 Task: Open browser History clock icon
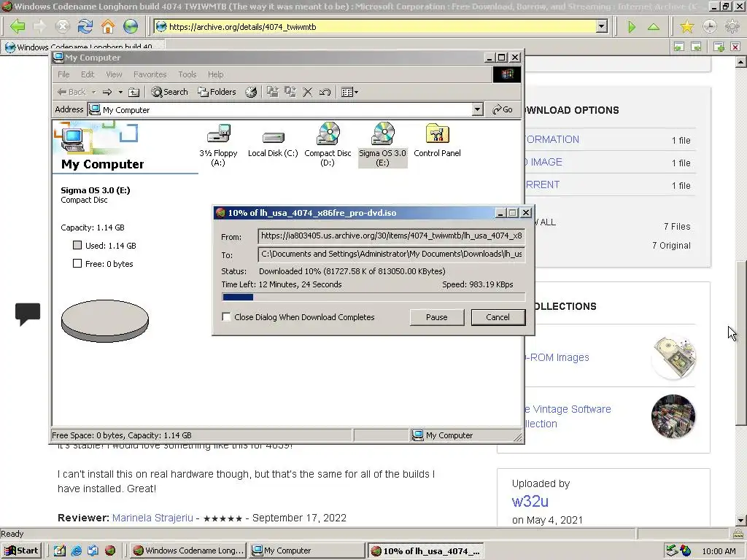pyautogui.click(x=710, y=27)
